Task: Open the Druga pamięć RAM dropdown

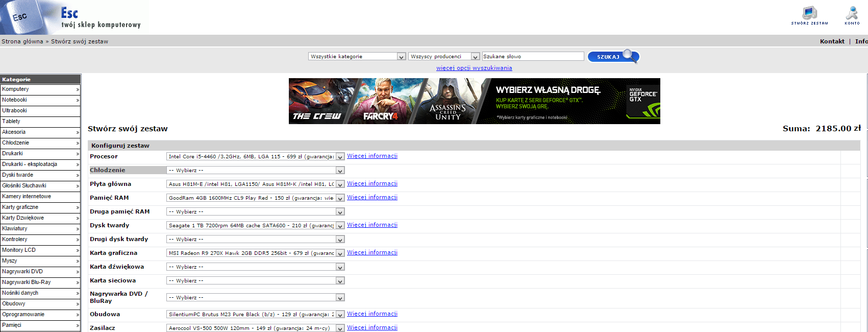Action: [256, 212]
